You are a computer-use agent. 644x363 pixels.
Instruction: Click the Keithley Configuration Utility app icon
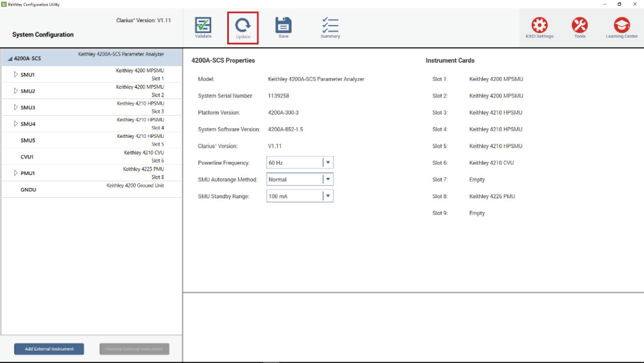click(x=4, y=4)
